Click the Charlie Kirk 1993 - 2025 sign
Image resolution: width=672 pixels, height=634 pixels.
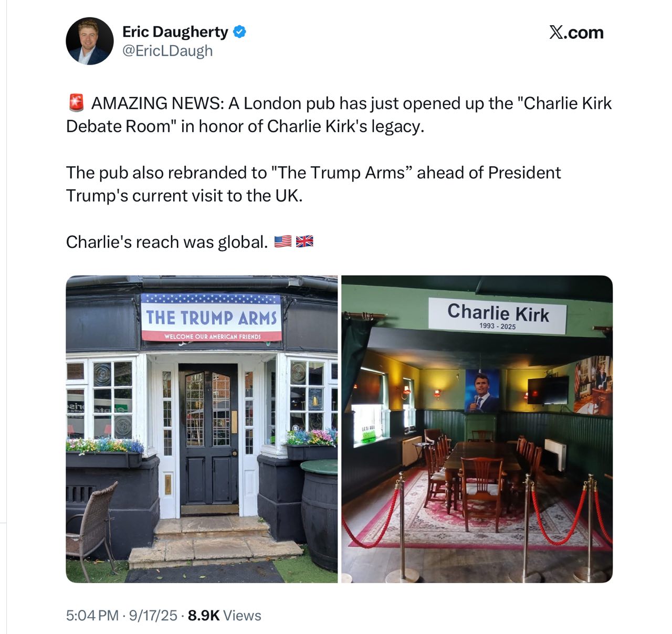pyautogui.click(x=497, y=316)
